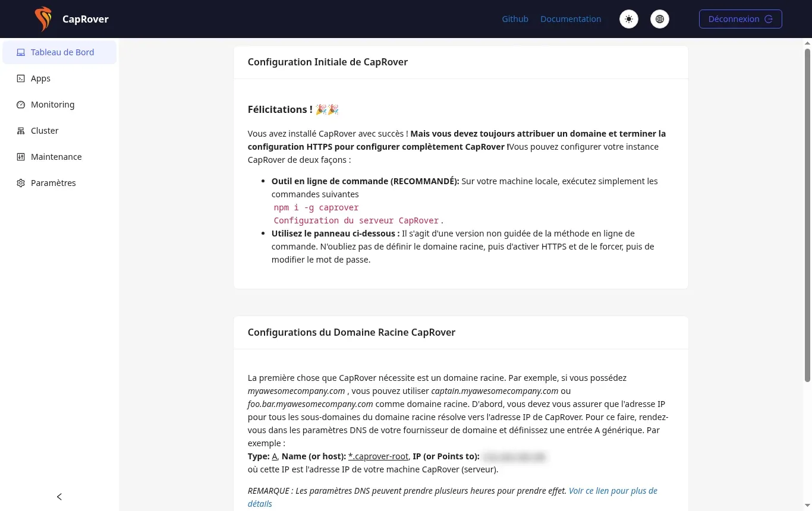The width and height of the screenshot is (812, 511).
Task: Click the Déconnexion button
Action: (740, 19)
